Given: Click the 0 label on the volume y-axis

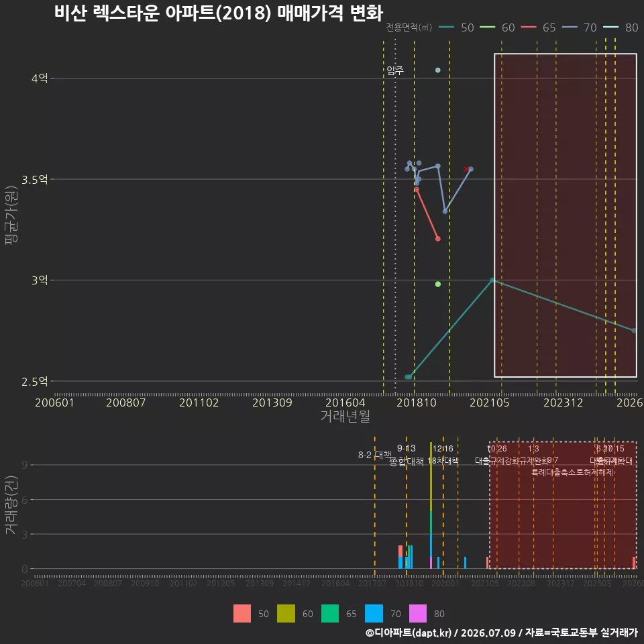Looking at the screenshot, I should [x=25, y=569].
